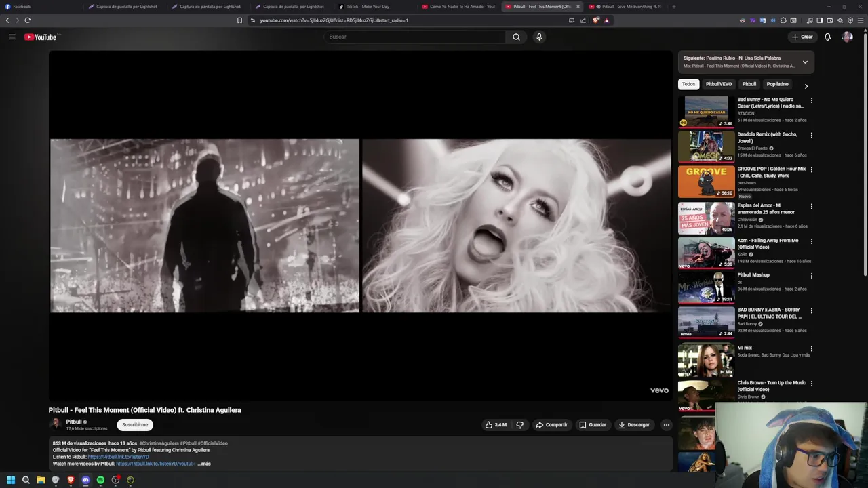Click the #OfficialVideo hashtag

pyautogui.click(x=213, y=443)
